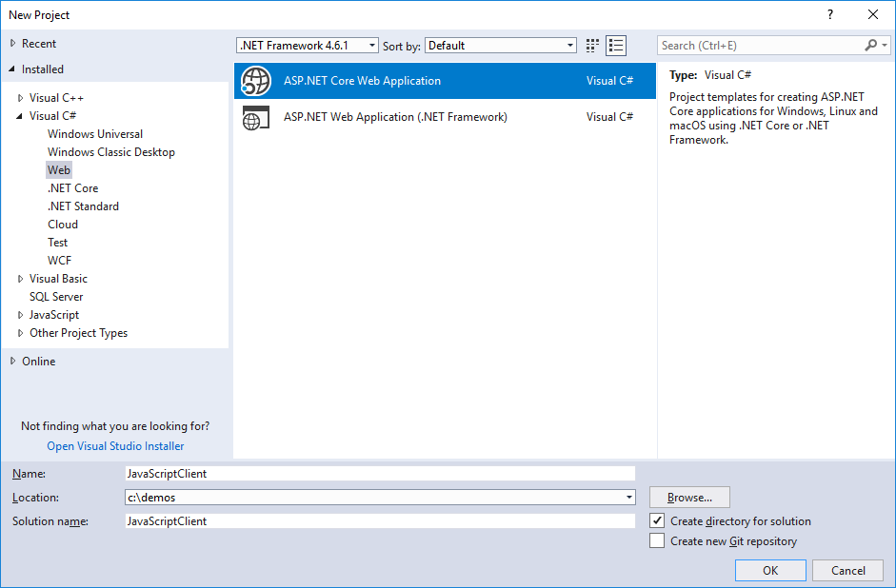Click the Visual Basic label
The height and width of the screenshot is (588, 896).
(58, 279)
